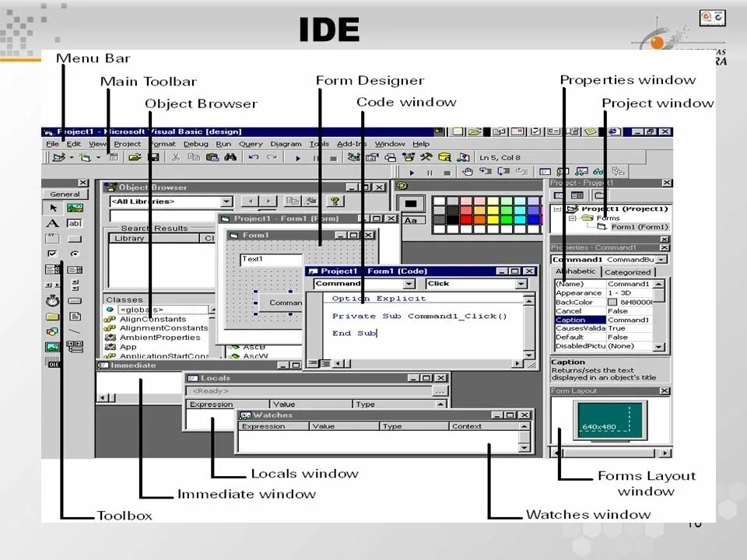Screen dimensions: 747x560
Task: Collapse the Project1 (Project1) tree node
Action: coord(557,209)
